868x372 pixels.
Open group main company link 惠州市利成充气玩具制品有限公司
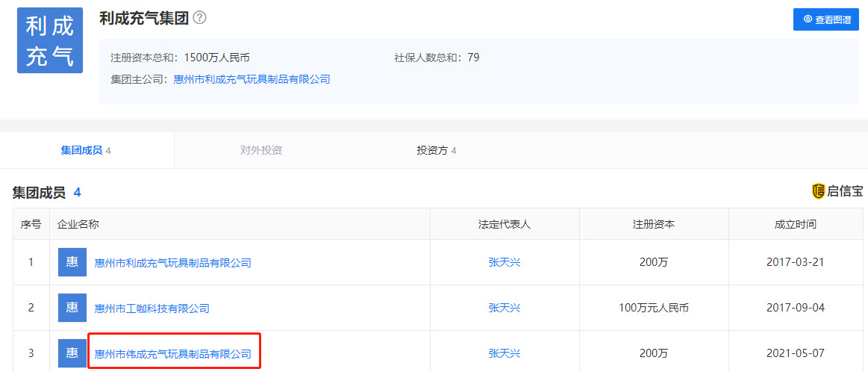[x=252, y=79]
